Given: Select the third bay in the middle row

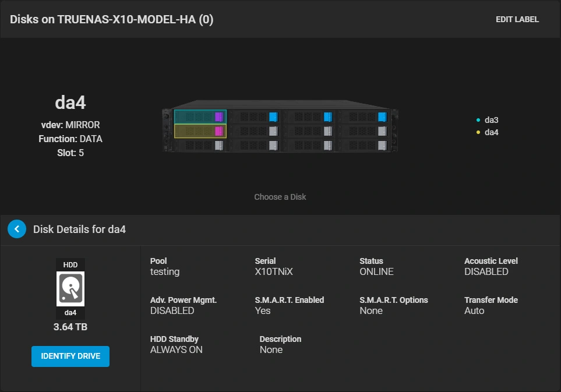Looking at the screenshot, I should [x=309, y=131].
